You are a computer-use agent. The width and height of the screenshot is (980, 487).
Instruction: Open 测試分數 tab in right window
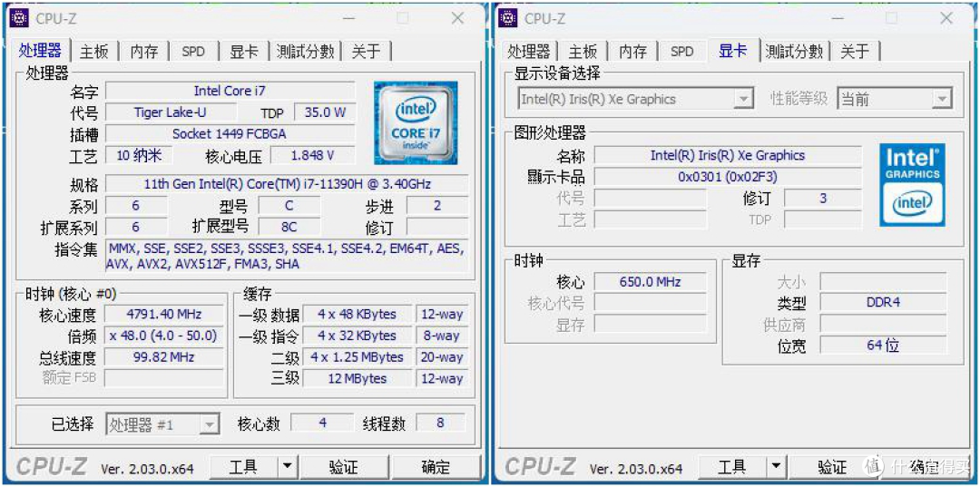pos(794,51)
